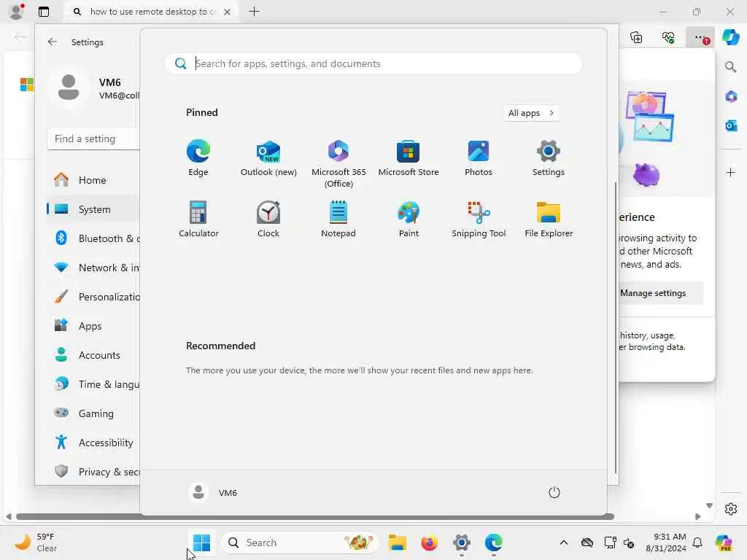Close the remote desktop search tab

[228, 12]
